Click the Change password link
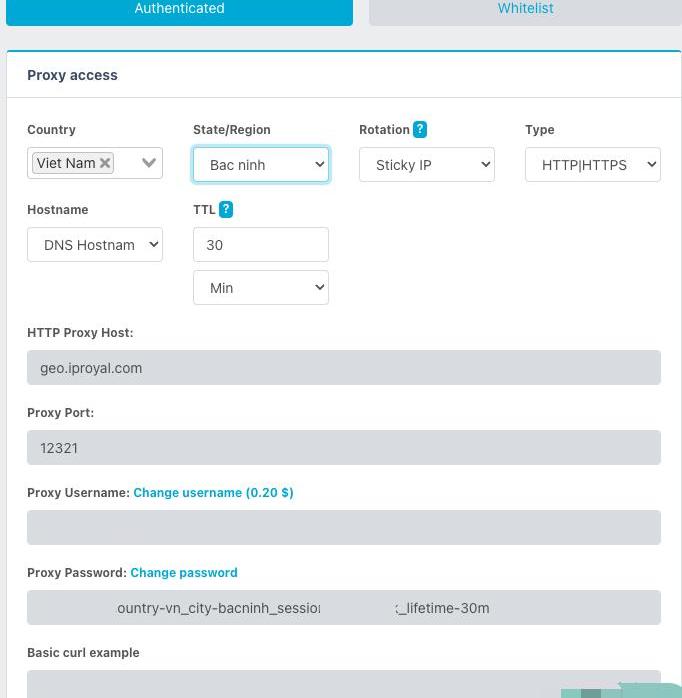This screenshot has height=698, width=682. click(x=184, y=573)
